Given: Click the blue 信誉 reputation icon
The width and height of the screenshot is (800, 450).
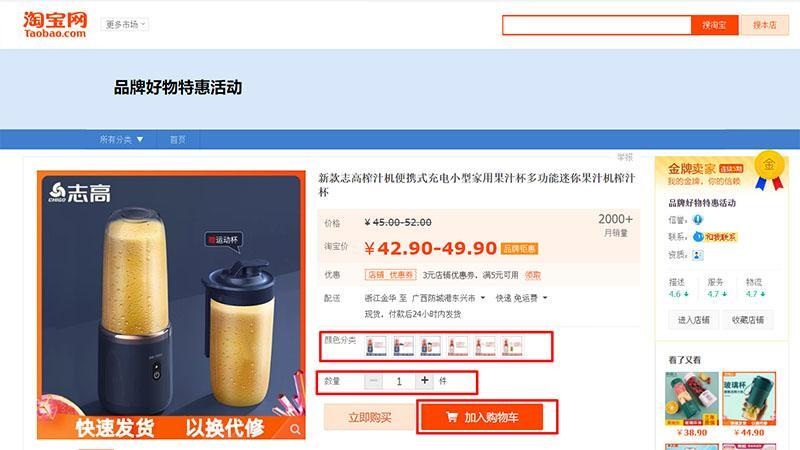Looking at the screenshot, I should pos(697,220).
